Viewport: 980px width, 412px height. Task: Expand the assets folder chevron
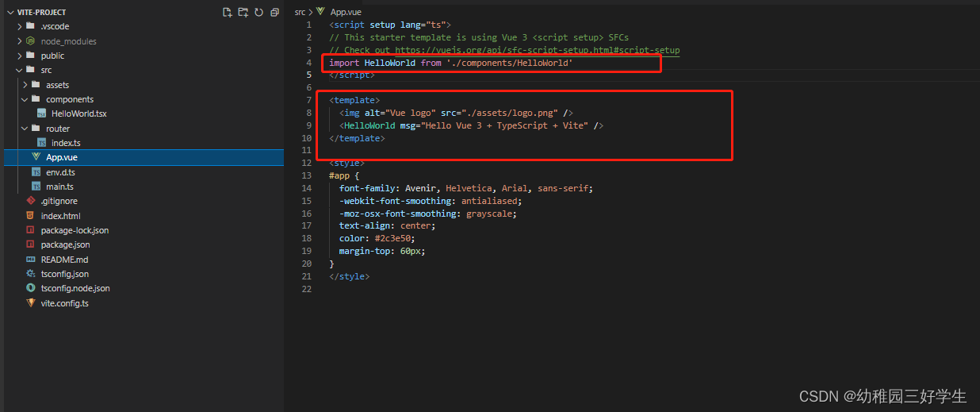click(25, 84)
